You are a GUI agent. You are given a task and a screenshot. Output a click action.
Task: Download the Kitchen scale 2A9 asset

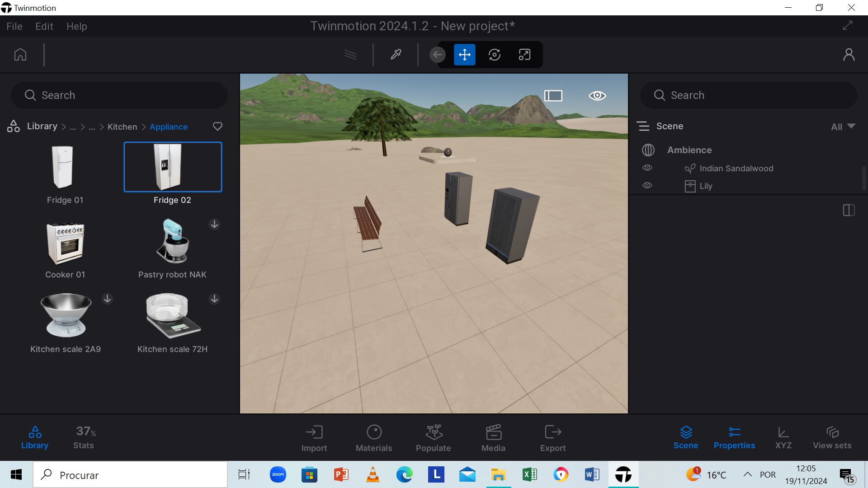[x=107, y=299]
